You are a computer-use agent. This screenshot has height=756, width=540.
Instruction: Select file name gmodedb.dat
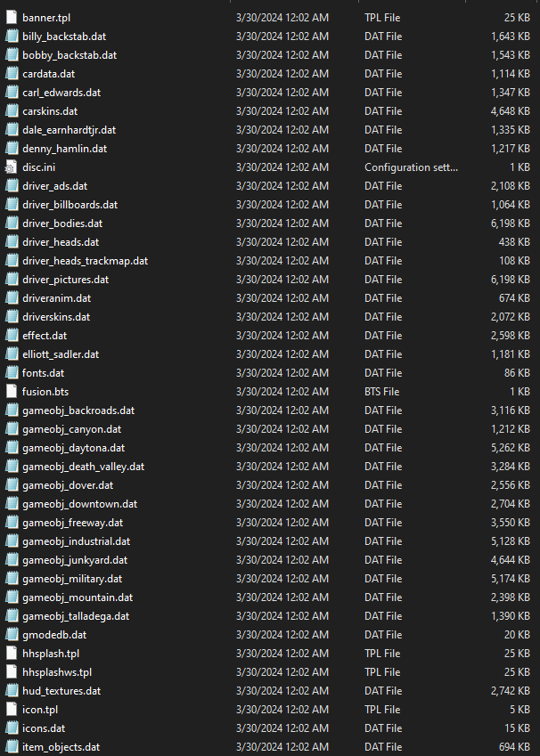pos(54,635)
